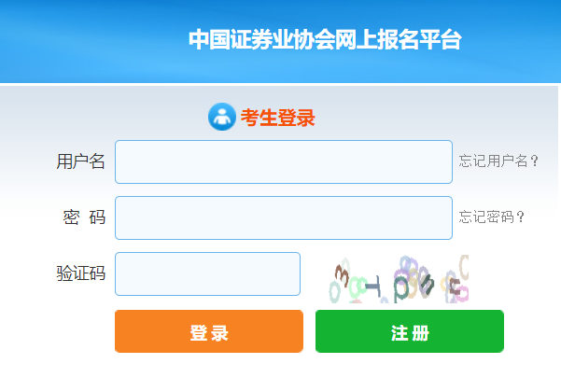The width and height of the screenshot is (561, 392).
Task: Click the 验证码 field label
Action: pos(80,273)
